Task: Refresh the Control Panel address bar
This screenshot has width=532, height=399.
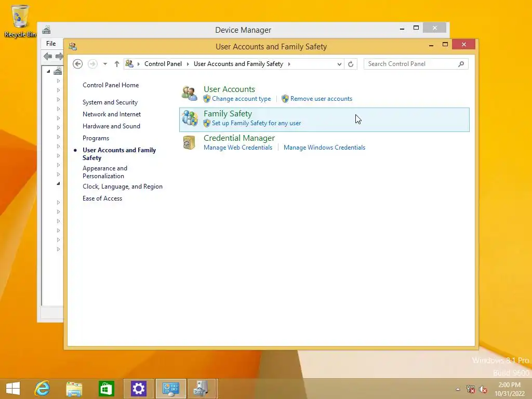Action: coord(351,64)
